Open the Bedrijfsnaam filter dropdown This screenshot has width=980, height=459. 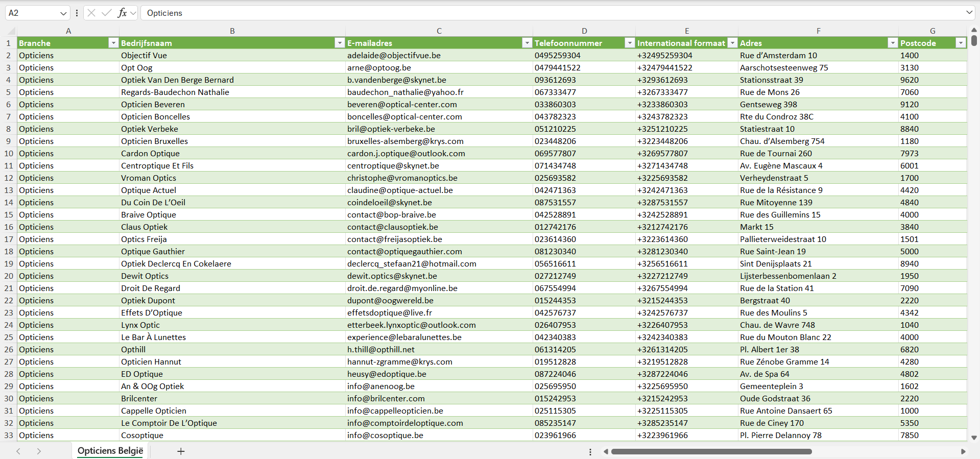(339, 43)
